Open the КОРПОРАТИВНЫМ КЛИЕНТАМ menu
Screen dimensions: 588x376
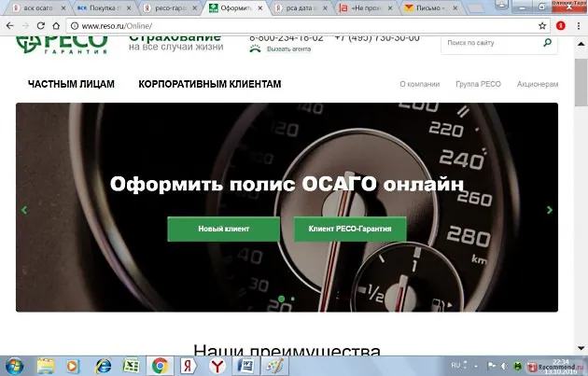[210, 84]
